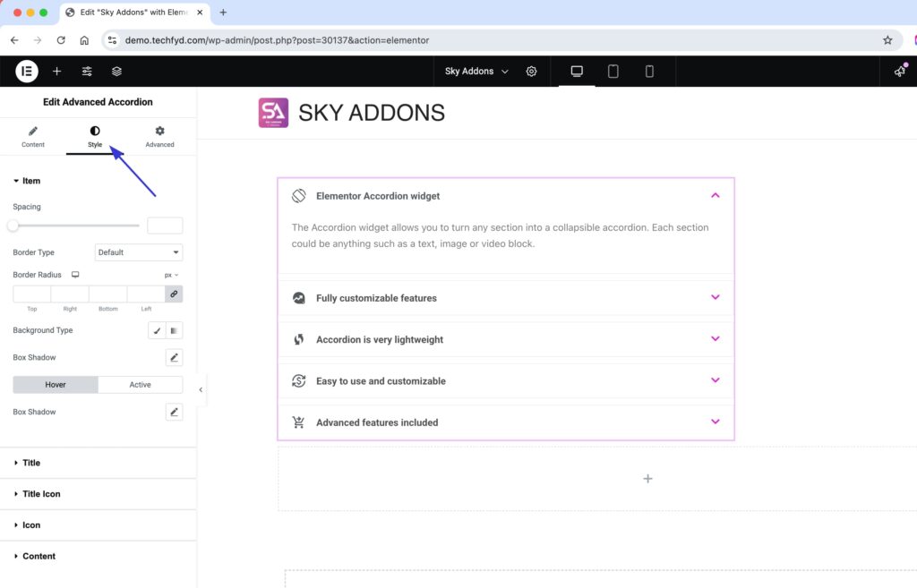Click the Elementor Accordion widget title icon
Image resolution: width=917 pixels, height=588 pixels.
coord(299,196)
